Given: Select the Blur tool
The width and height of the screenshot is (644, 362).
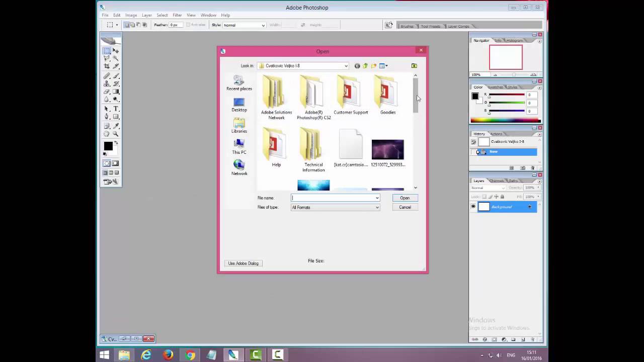Looking at the screenshot, I should pos(107,99).
